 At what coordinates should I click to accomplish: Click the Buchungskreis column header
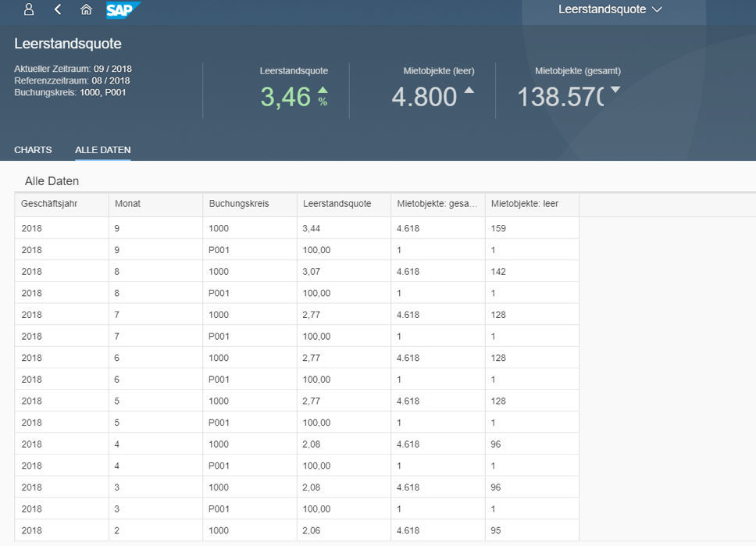(250, 204)
